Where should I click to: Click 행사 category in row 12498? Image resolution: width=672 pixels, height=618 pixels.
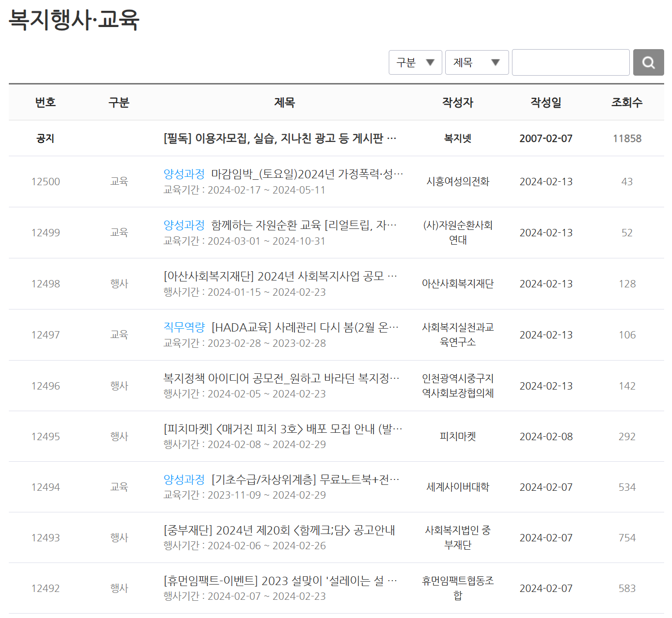point(119,283)
